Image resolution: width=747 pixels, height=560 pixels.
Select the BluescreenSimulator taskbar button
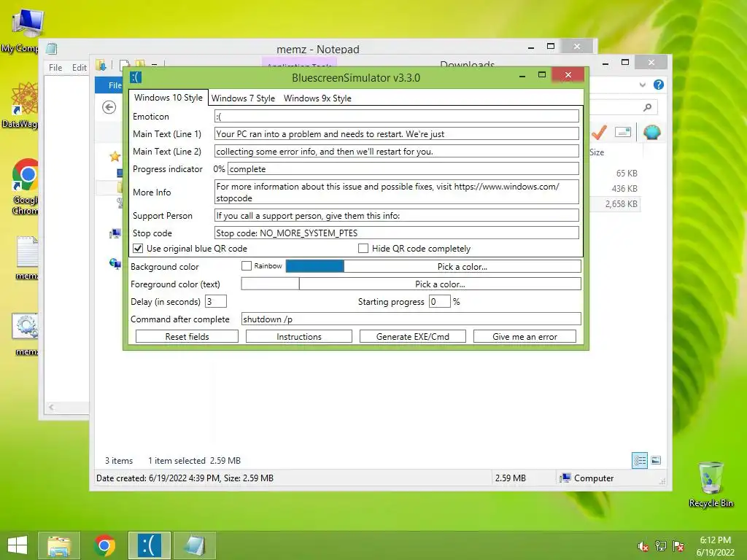[149, 545]
